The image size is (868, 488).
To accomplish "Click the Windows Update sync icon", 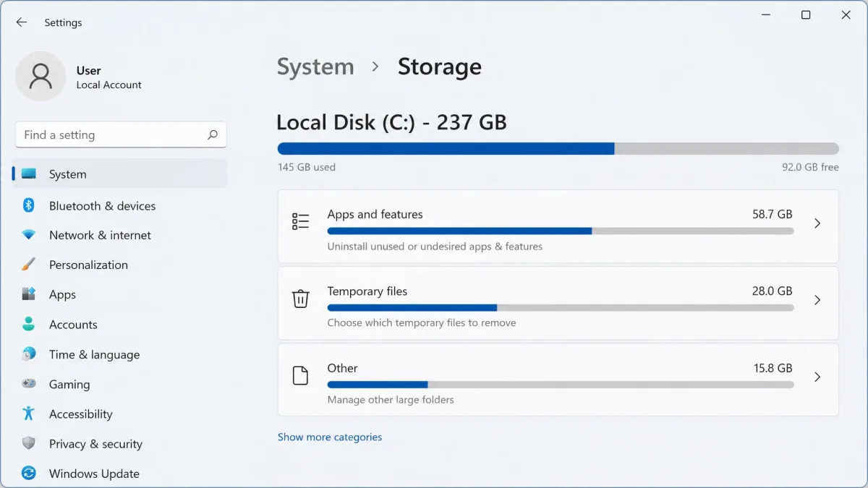I will pos(29,474).
